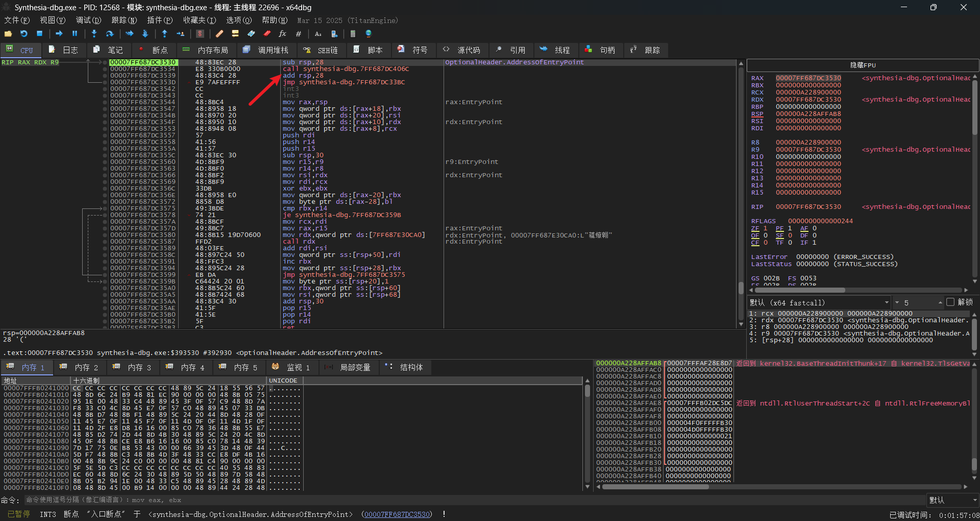Click the 隐藏FPU button
The height and width of the screenshot is (521, 980).
coord(863,65)
